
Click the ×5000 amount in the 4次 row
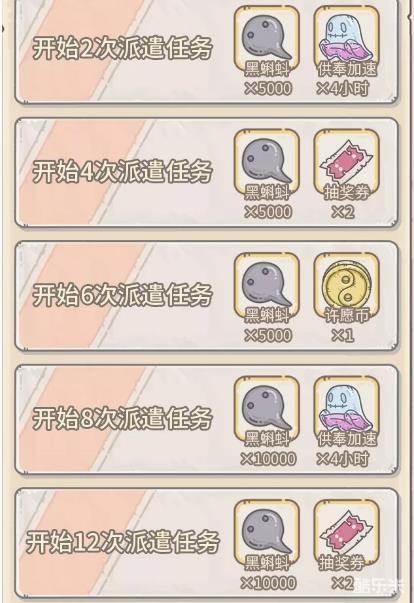coord(268,212)
